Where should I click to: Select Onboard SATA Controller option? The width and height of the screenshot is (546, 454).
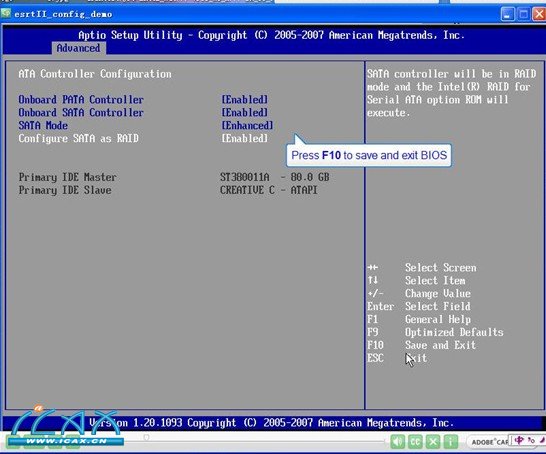tap(81, 112)
